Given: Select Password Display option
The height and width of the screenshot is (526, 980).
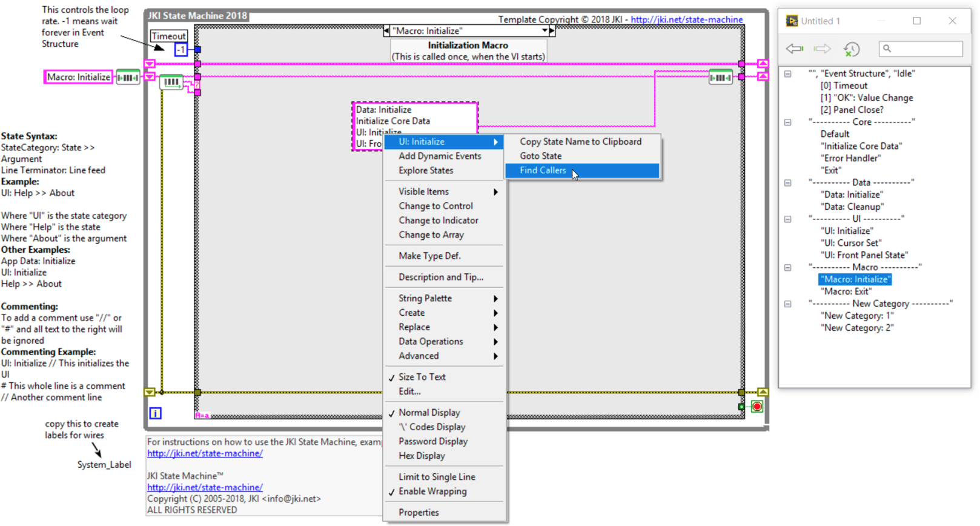Looking at the screenshot, I should pyautogui.click(x=445, y=442).
